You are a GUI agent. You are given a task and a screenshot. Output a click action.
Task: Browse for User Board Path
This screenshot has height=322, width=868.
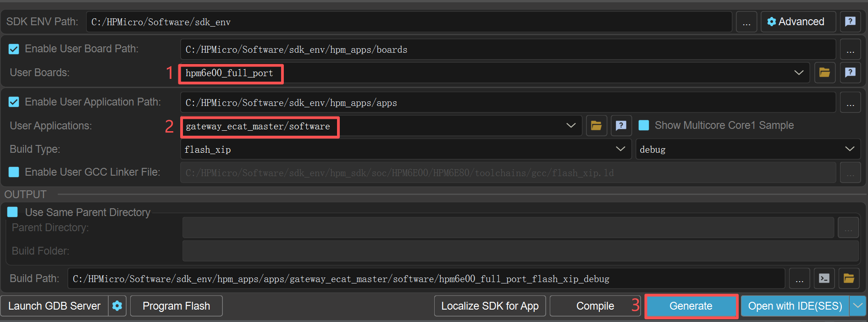point(850,50)
